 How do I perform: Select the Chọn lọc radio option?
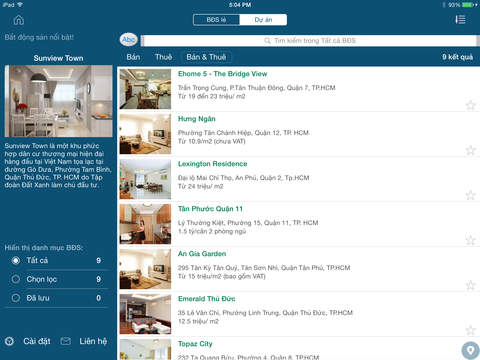pos(16,279)
